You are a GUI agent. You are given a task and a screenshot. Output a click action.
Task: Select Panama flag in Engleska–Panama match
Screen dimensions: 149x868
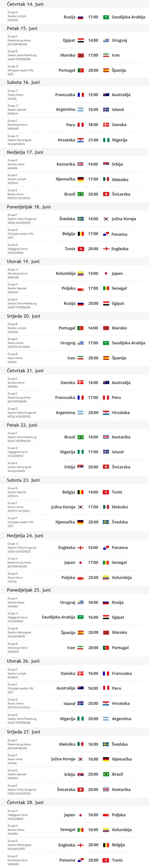(x=106, y=547)
